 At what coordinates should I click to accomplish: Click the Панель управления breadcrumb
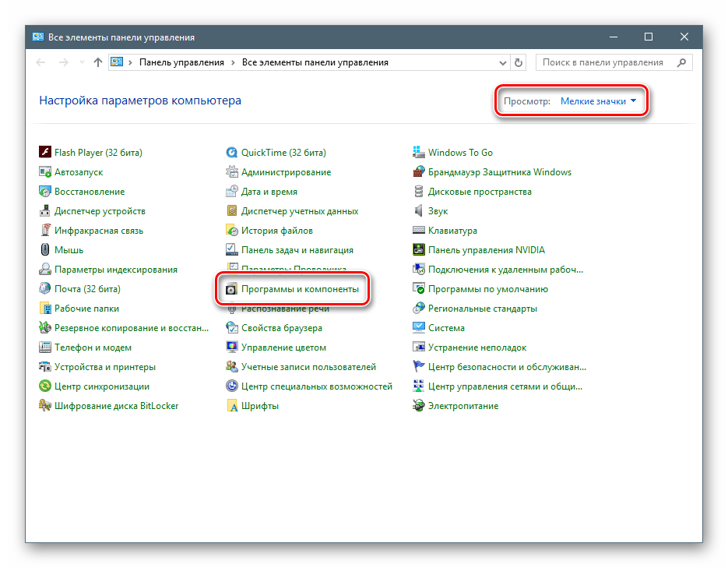[x=181, y=62]
